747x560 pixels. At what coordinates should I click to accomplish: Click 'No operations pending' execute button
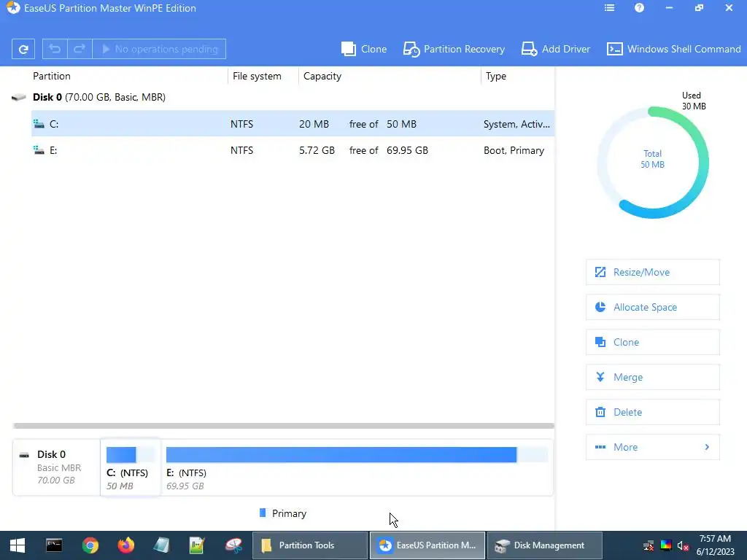pyautogui.click(x=159, y=49)
